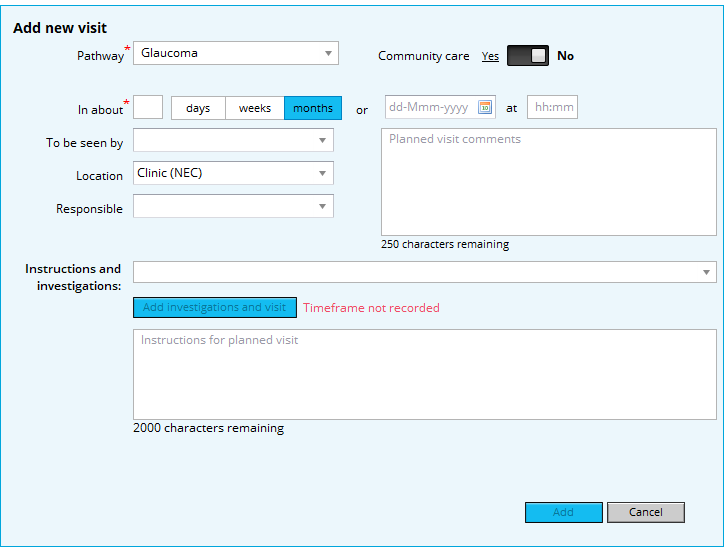Select the weeks timeframe option
This screenshot has width=726, height=547.
tap(255, 108)
